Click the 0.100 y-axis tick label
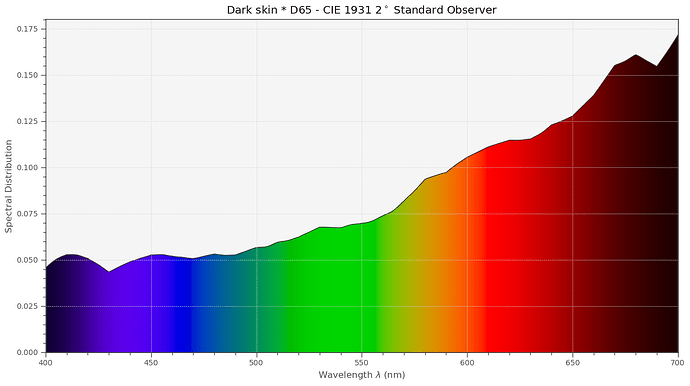The width and height of the screenshot is (690, 386). pos(28,168)
